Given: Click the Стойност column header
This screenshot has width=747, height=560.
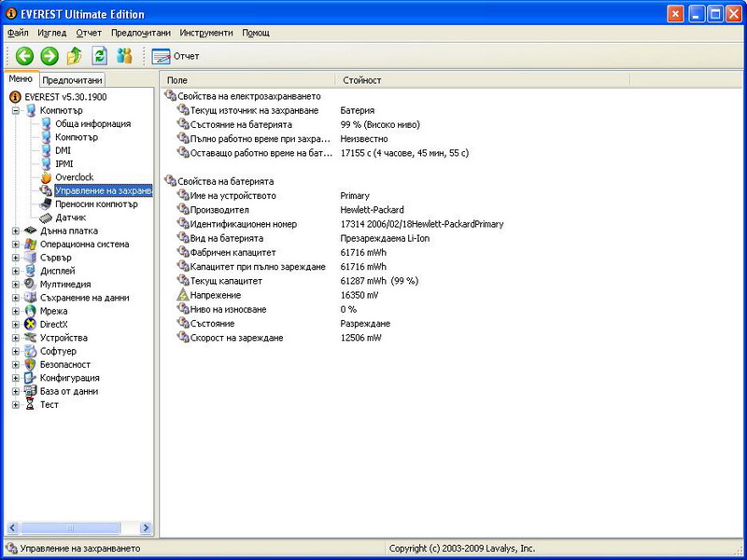Looking at the screenshot, I should point(483,80).
